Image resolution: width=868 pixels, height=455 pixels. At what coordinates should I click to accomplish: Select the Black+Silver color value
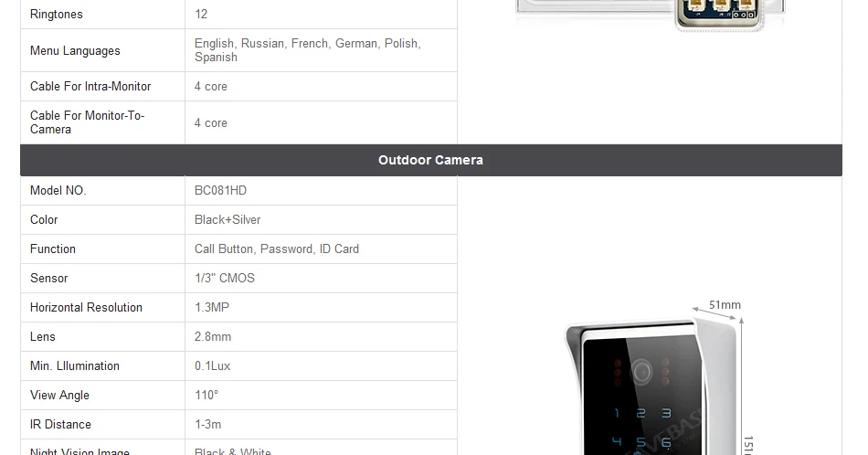[x=227, y=220]
